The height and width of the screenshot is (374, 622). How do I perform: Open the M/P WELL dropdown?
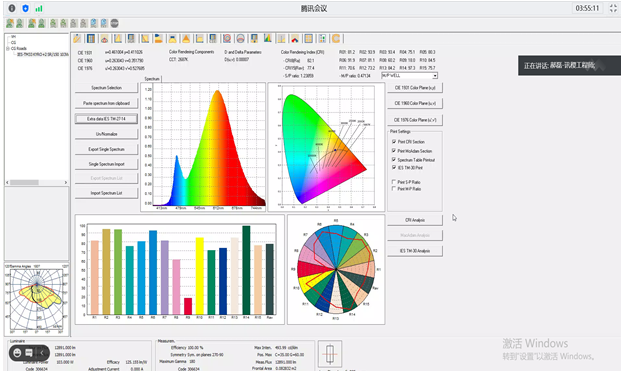(409, 75)
